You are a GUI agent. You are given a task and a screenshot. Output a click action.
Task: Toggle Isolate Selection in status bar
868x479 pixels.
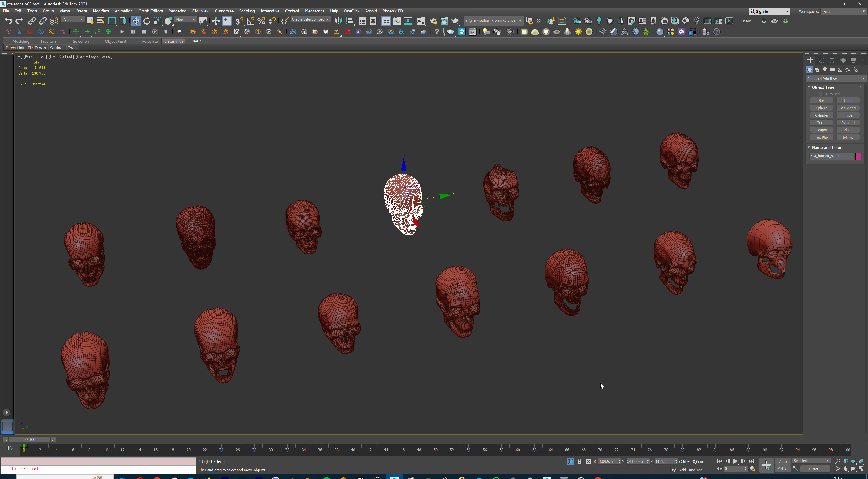coord(571,461)
